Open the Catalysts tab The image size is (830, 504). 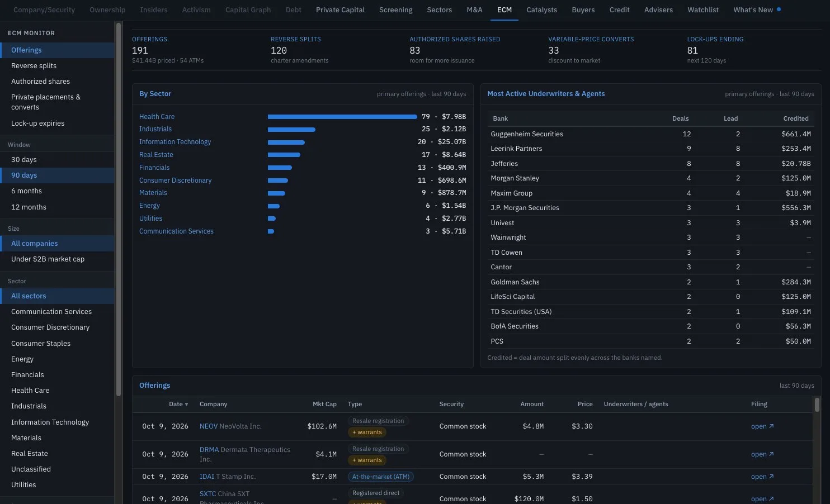542,10
